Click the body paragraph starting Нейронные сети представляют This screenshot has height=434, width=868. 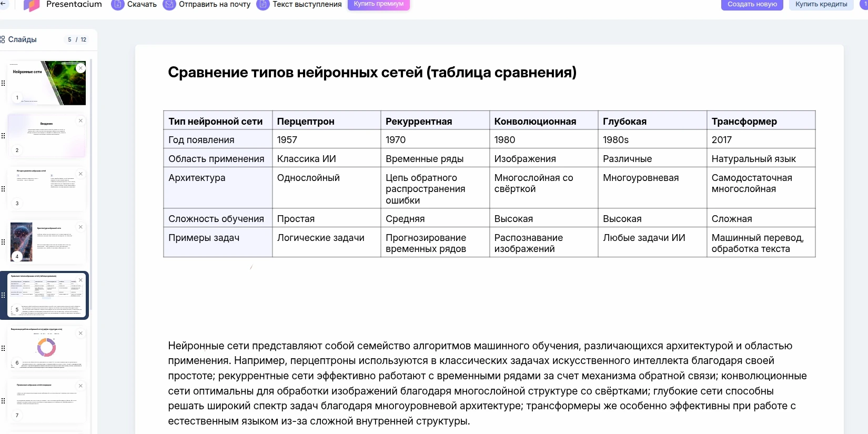(x=487, y=383)
